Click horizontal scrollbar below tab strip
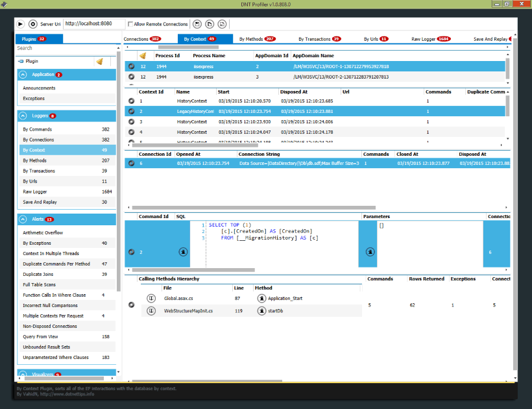This screenshot has height=409, width=532. (188, 47)
